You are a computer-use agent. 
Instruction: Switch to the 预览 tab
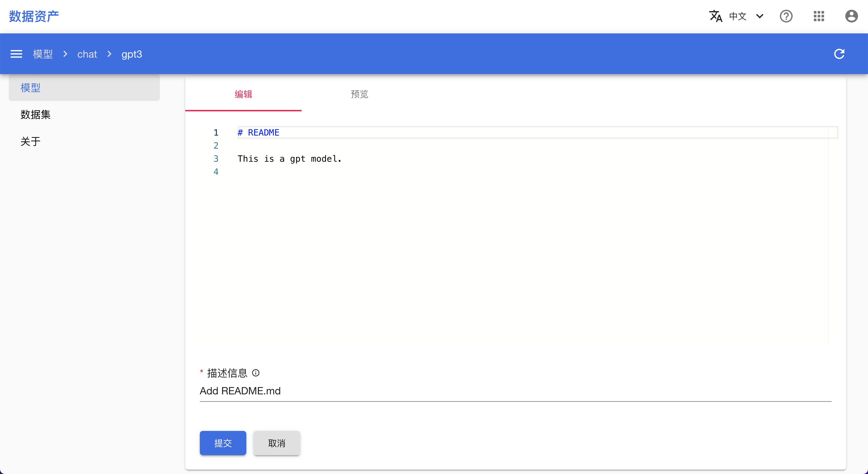click(360, 93)
